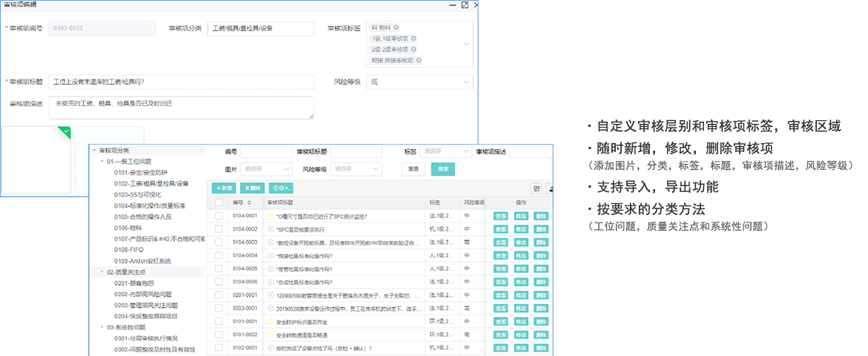Collapse the 02-质量关注点 tree node
Viewport: 868px width, 356px height.
[102, 272]
